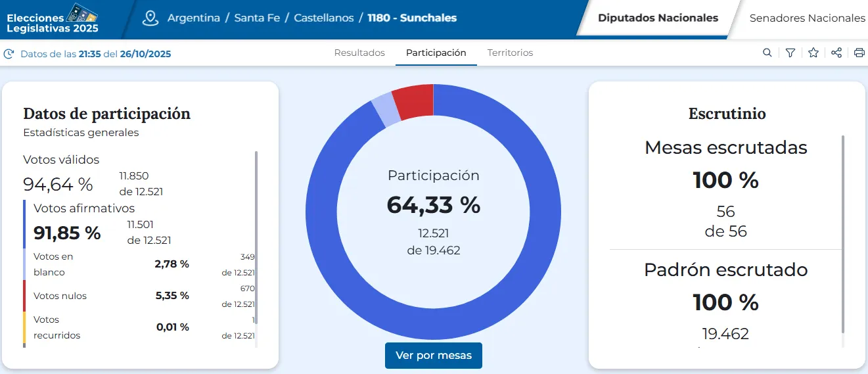Open Castellanos breadcrumb link
868x374 pixels.
(323, 18)
